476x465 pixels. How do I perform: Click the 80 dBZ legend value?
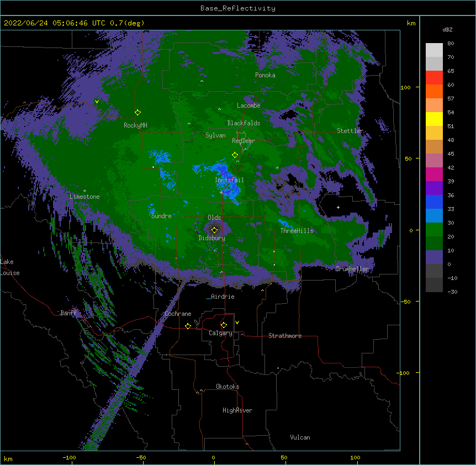tap(451, 44)
